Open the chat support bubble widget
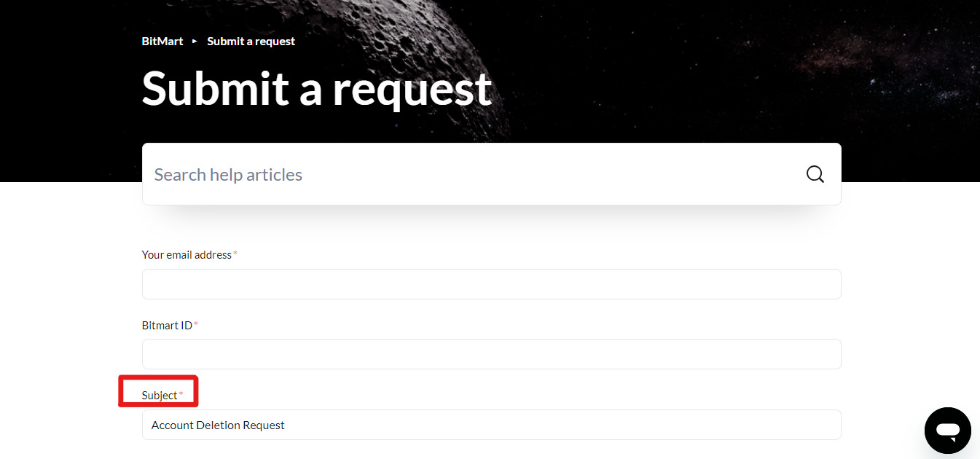This screenshot has width=980, height=459. [x=948, y=431]
